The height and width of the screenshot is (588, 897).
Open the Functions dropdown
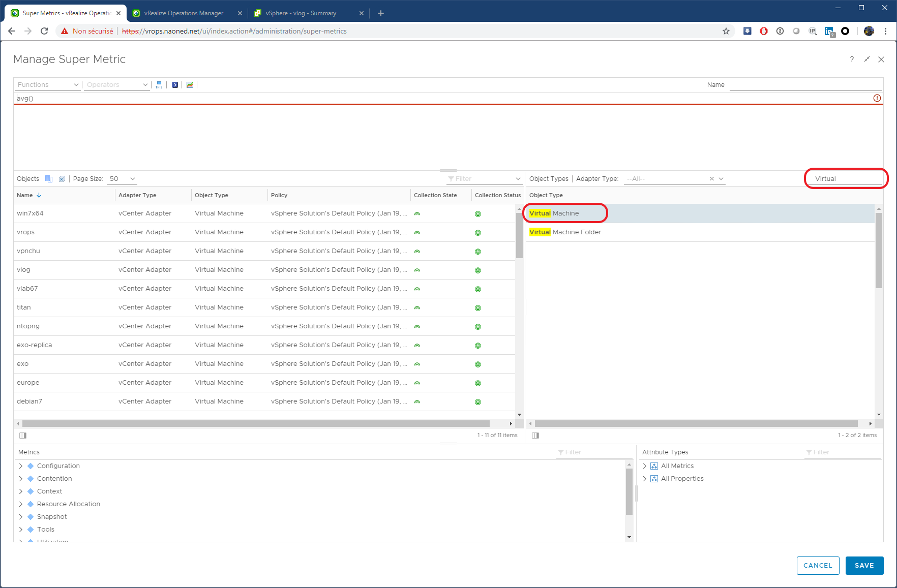click(48, 85)
